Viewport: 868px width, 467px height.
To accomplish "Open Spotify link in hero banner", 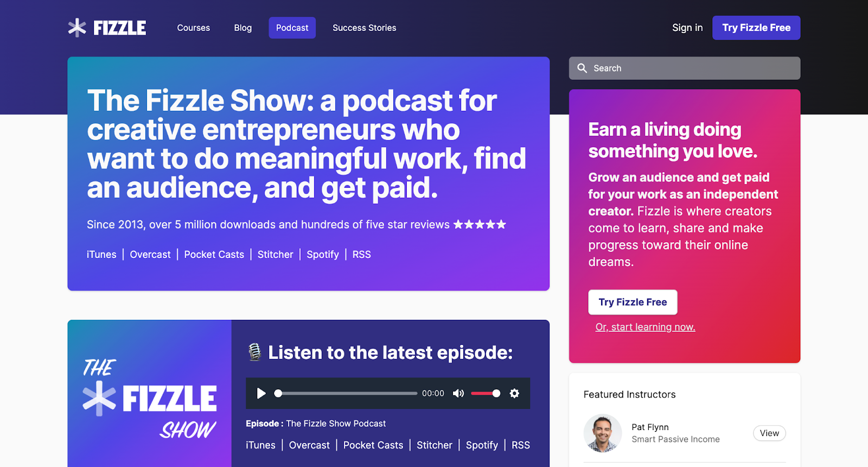I will coord(323,255).
